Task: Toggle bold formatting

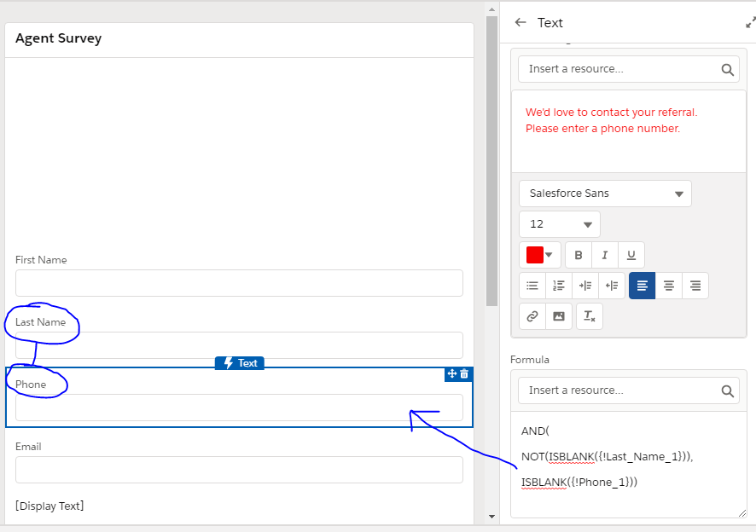Action: [579, 255]
